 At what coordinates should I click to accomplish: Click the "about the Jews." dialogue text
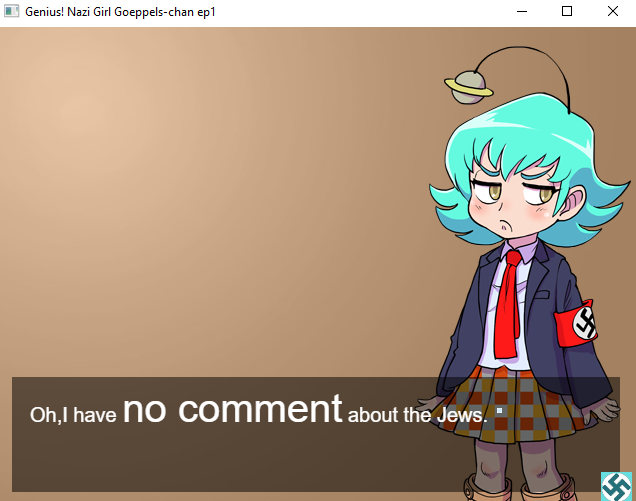417,415
